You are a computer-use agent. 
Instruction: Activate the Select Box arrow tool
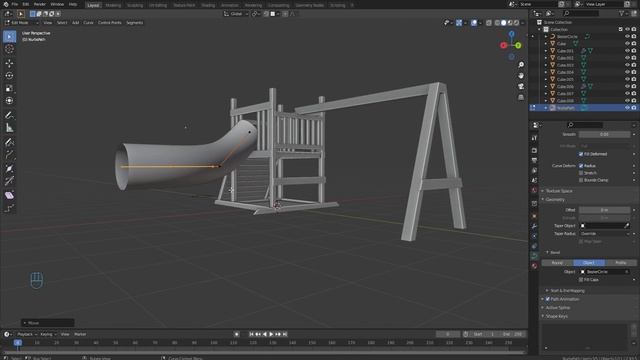point(9,36)
